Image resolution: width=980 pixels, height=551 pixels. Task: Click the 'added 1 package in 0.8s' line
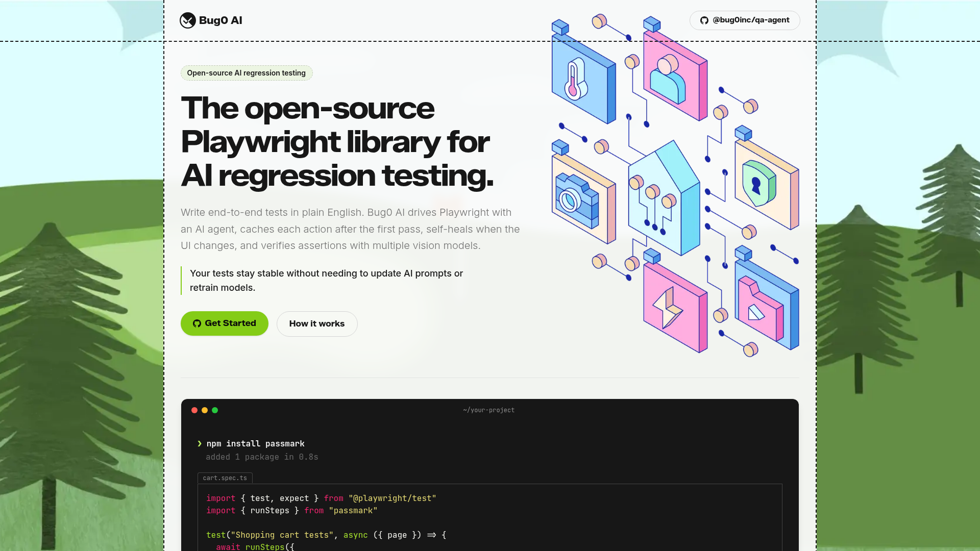(262, 457)
